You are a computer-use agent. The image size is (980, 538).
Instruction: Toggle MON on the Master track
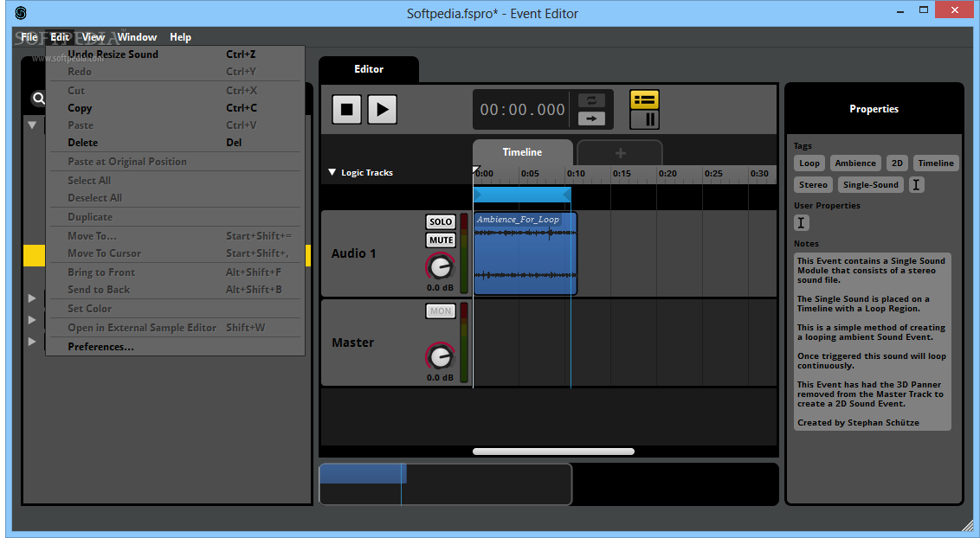pyautogui.click(x=441, y=311)
